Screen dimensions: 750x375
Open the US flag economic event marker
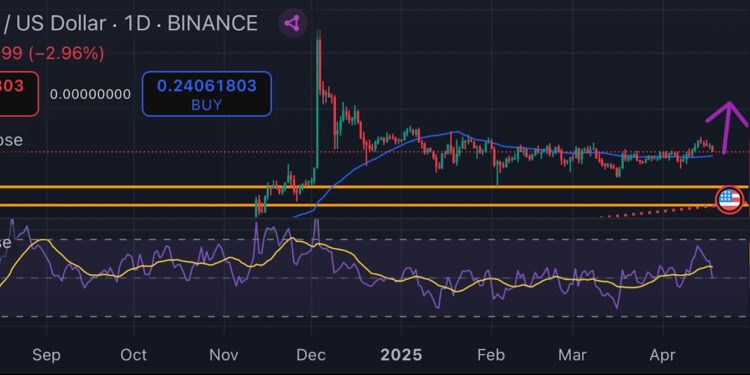pos(729,199)
